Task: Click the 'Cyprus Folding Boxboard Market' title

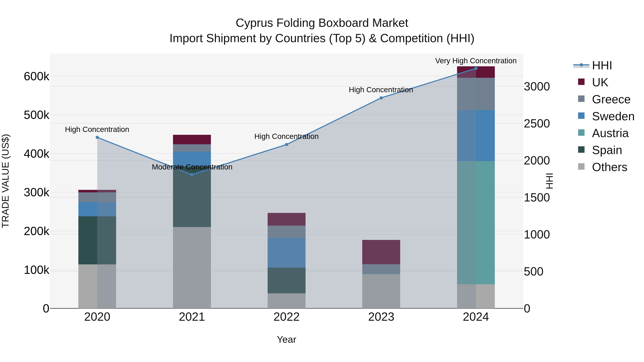Action: (322, 23)
